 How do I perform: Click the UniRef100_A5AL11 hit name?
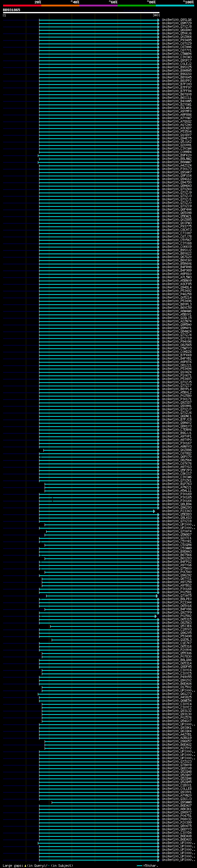coord(177,491)
